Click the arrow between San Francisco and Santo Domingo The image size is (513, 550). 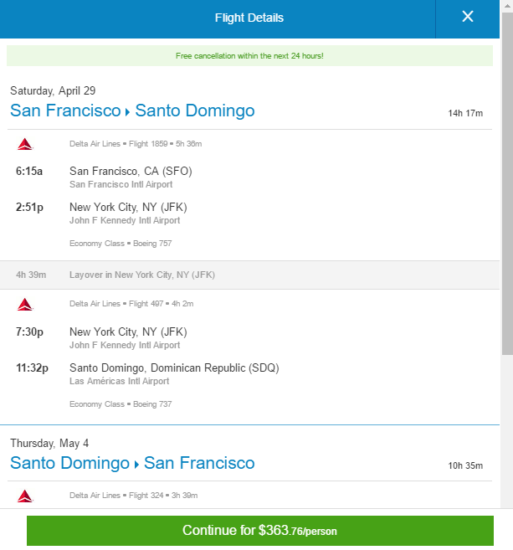(x=127, y=112)
